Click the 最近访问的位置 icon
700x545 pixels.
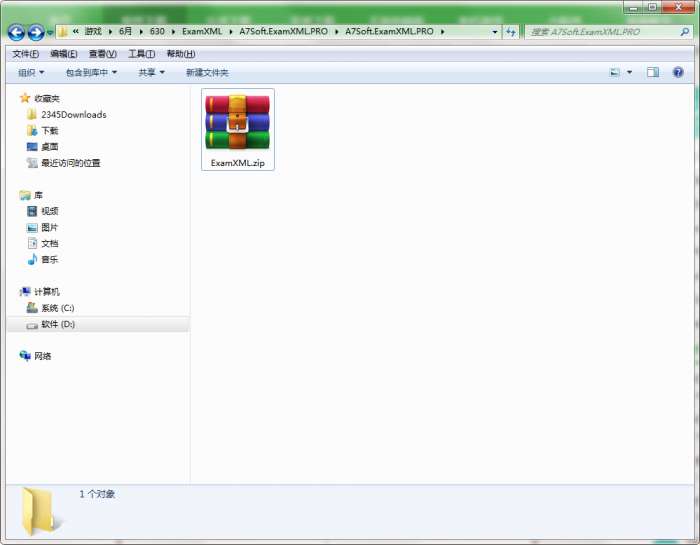32,162
